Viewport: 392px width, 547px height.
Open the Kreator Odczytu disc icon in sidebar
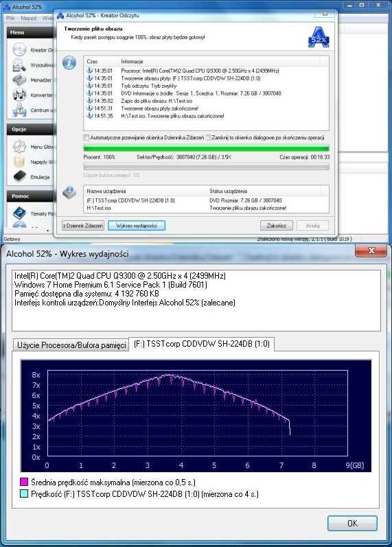coord(19,49)
